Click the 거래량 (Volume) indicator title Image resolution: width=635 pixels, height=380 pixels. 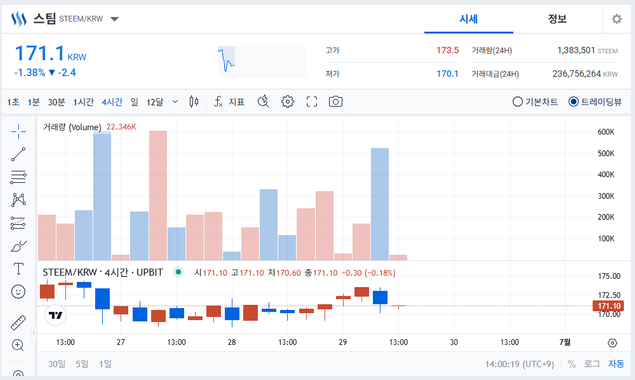[72, 127]
